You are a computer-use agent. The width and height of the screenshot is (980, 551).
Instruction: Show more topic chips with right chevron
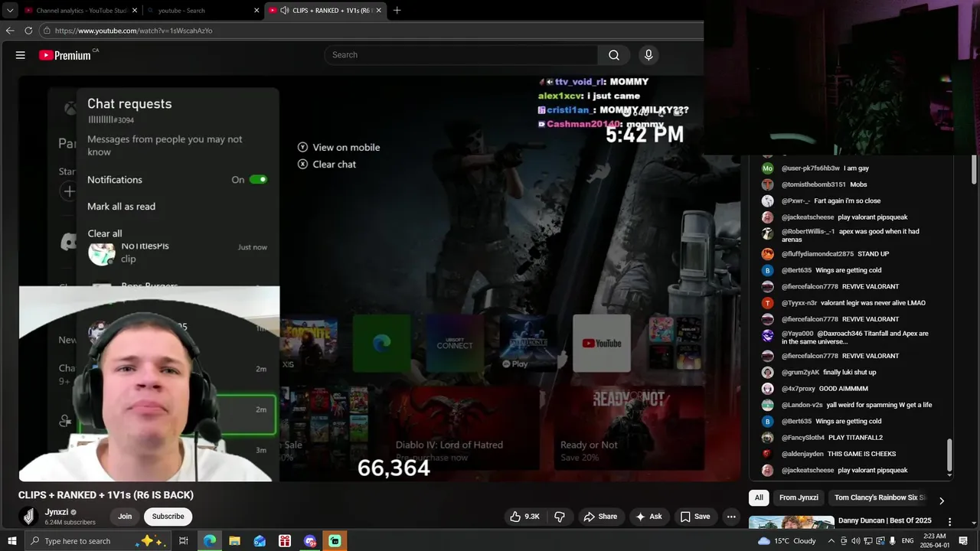coord(941,500)
